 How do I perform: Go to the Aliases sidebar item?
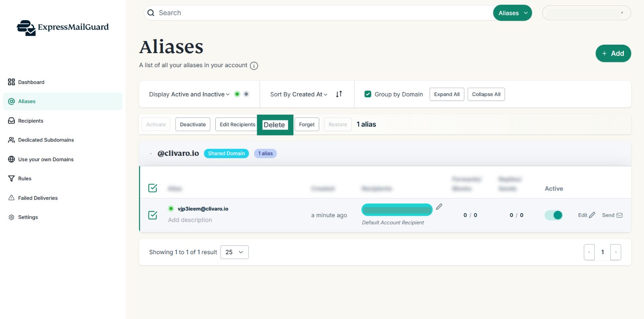click(62, 101)
